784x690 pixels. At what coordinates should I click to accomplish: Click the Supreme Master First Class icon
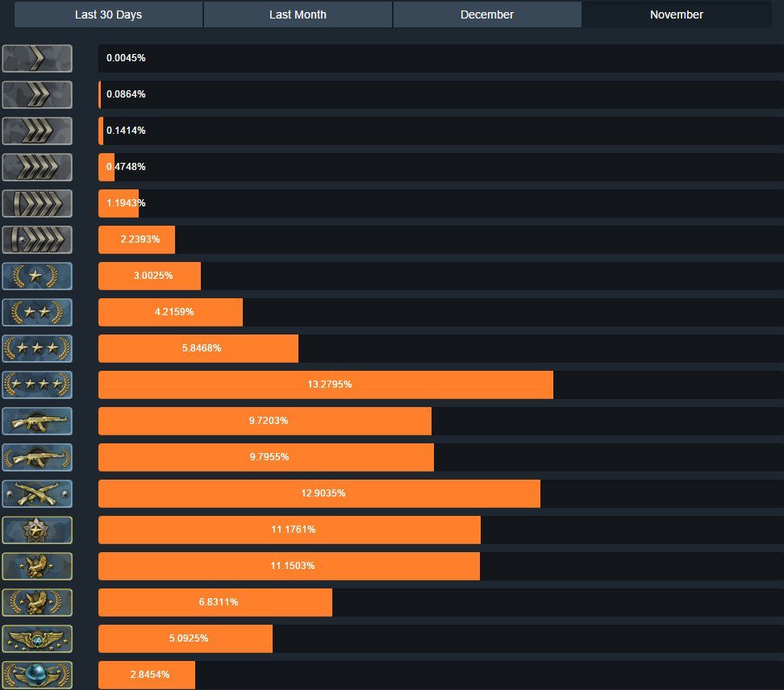pyautogui.click(x=37, y=638)
